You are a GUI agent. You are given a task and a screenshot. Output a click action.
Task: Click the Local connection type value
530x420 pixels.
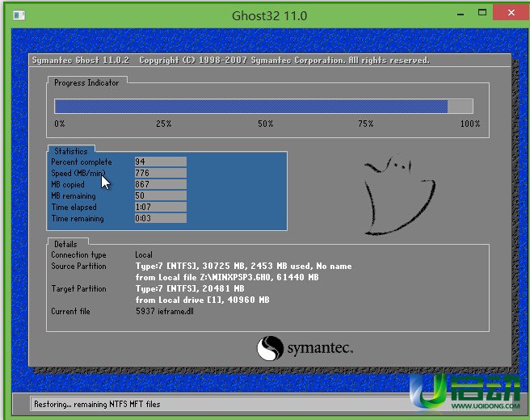[x=144, y=254]
